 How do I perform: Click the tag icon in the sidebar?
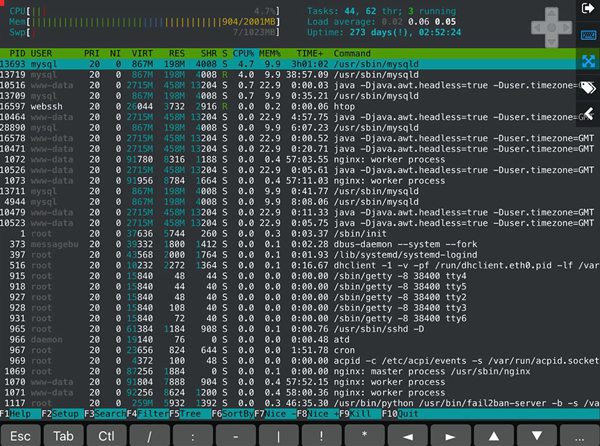pyautogui.click(x=587, y=87)
